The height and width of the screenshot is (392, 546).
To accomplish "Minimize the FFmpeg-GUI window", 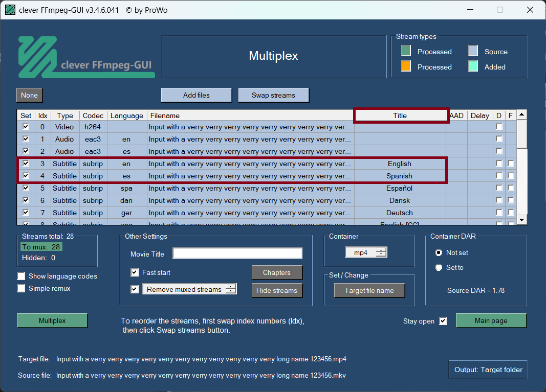I will pos(470,10).
